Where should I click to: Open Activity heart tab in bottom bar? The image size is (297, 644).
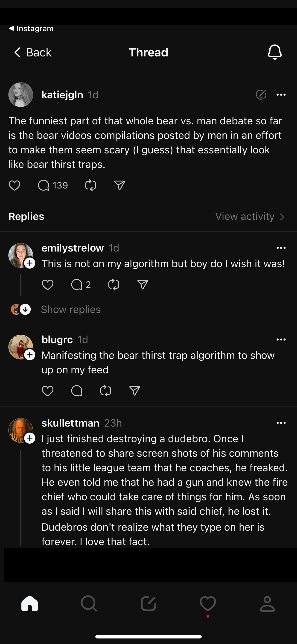(x=208, y=604)
